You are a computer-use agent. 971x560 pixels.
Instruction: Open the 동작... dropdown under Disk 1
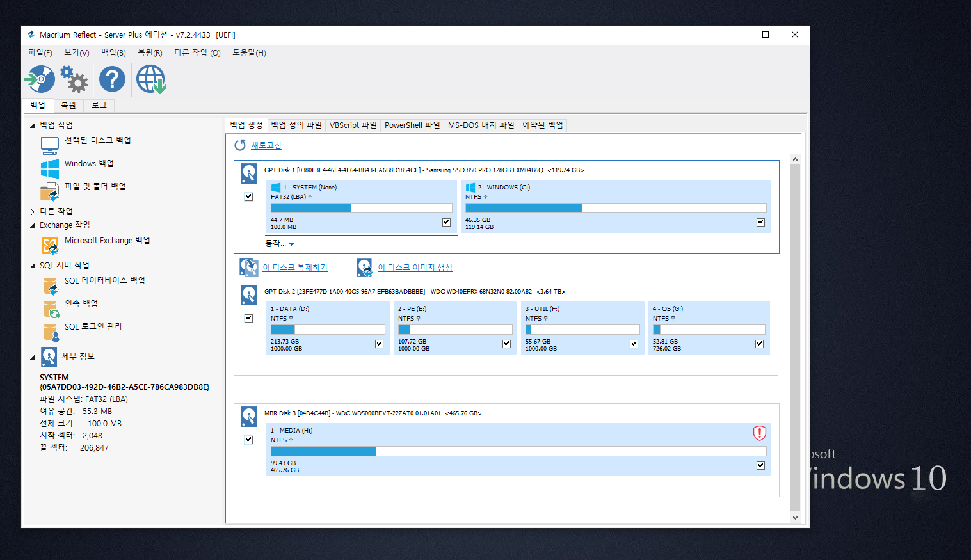(280, 243)
